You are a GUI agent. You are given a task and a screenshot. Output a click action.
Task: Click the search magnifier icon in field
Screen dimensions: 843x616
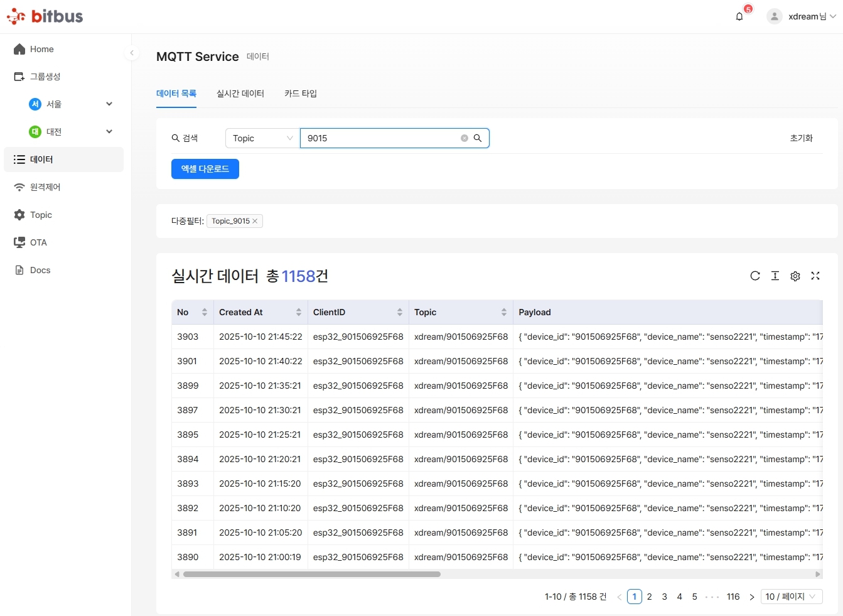(x=478, y=138)
